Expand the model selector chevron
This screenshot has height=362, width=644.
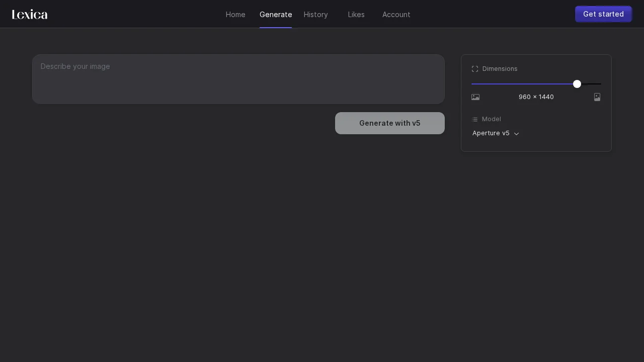(x=516, y=134)
